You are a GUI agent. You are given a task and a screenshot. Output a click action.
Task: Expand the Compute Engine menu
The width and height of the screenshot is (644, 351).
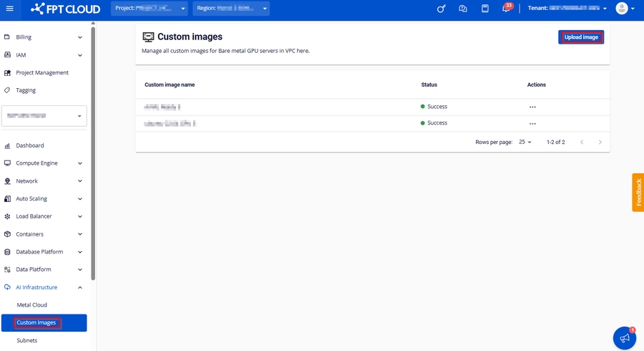coord(44,163)
